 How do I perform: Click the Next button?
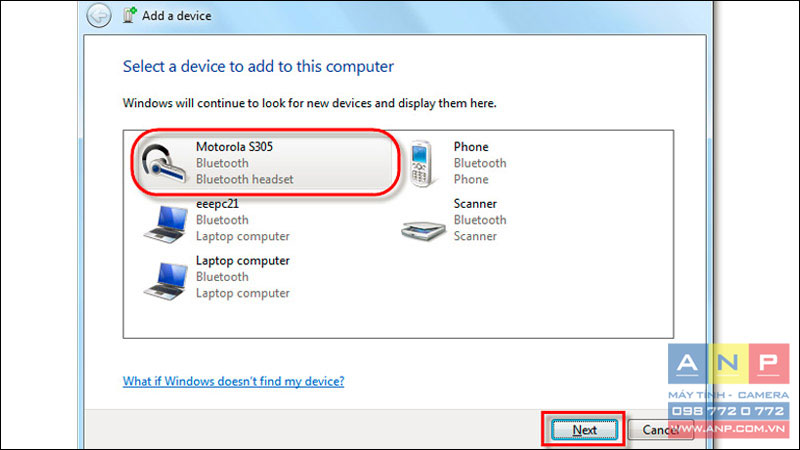point(584,430)
